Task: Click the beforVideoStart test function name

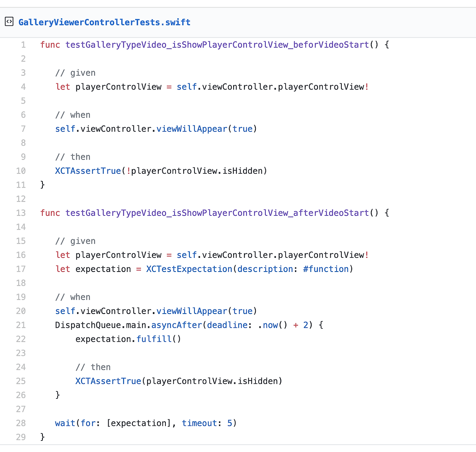Action: 217,45
